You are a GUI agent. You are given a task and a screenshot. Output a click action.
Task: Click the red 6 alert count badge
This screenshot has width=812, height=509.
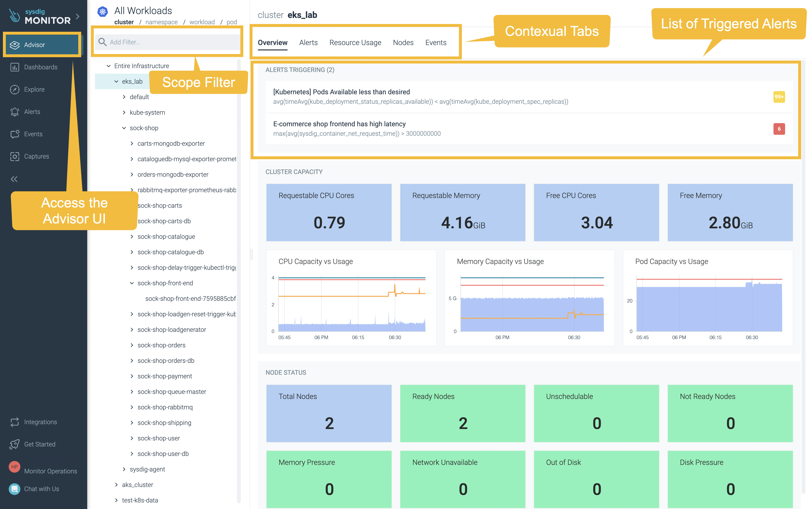point(779,129)
